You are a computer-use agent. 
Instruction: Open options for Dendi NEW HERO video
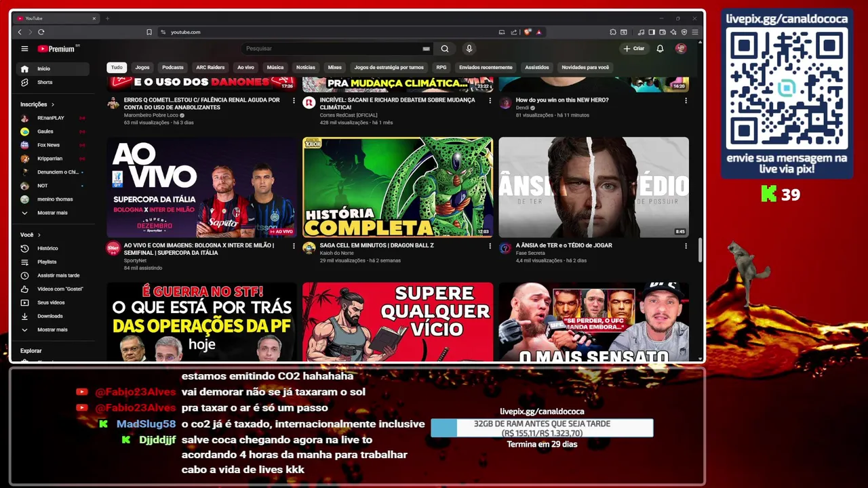click(686, 100)
